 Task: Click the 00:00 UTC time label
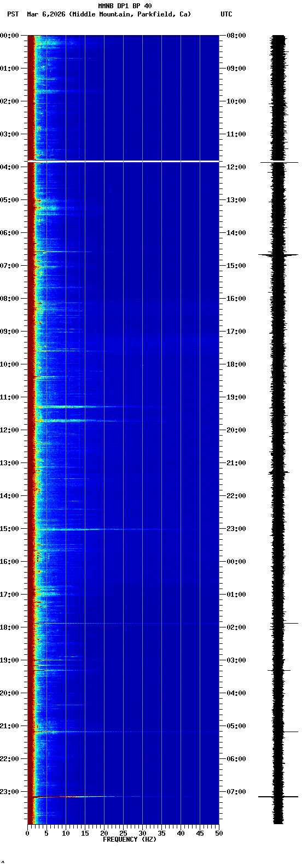236,562
